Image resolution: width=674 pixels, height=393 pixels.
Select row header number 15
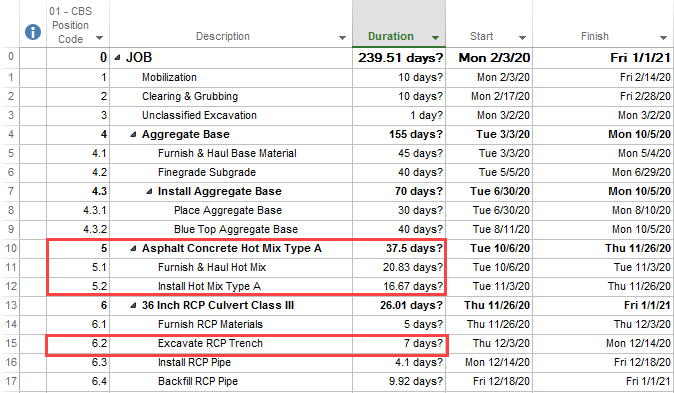(11, 344)
